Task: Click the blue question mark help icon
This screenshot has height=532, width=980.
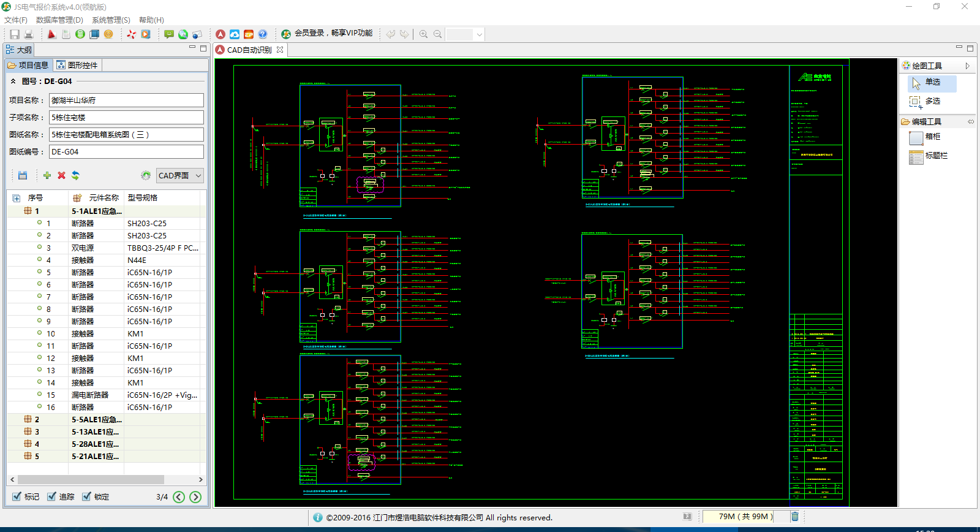Action: pyautogui.click(x=263, y=34)
